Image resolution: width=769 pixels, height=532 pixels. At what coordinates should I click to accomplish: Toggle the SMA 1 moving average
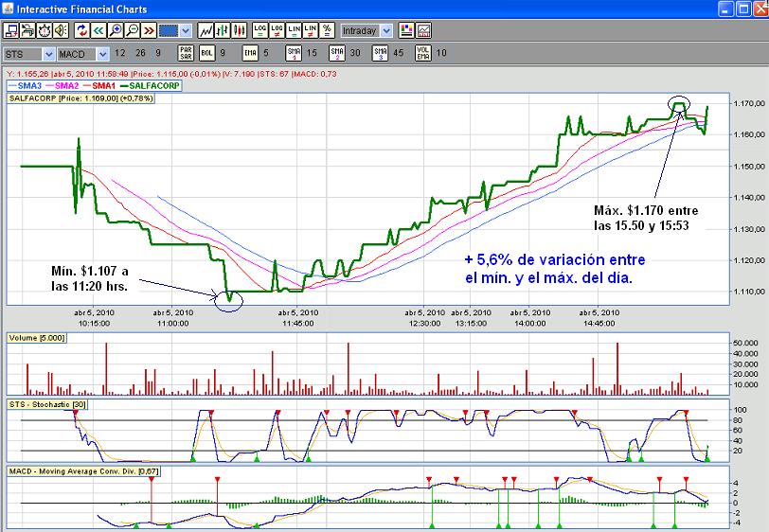[x=294, y=53]
